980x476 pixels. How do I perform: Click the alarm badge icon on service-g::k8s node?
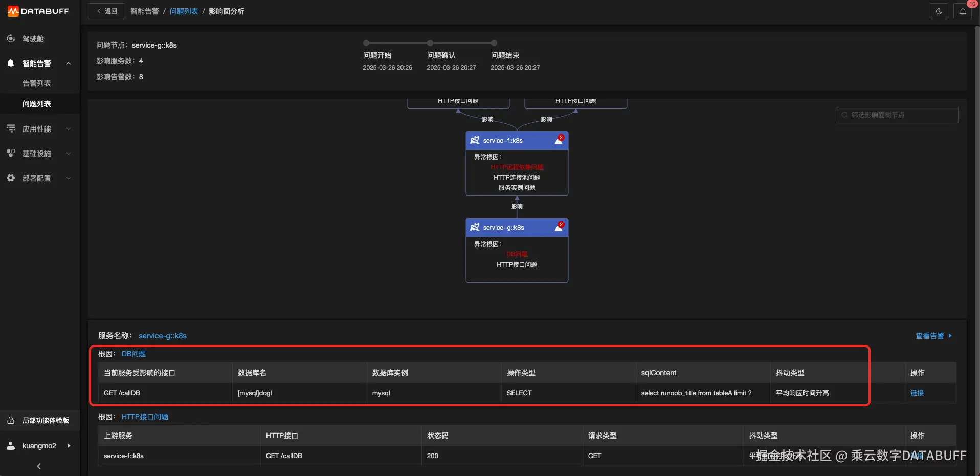pyautogui.click(x=559, y=227)
